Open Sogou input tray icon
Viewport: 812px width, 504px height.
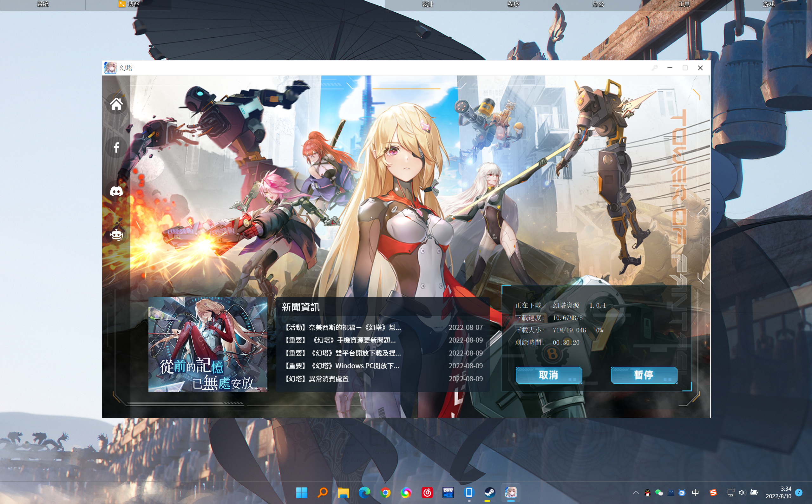tap(713, 492)
